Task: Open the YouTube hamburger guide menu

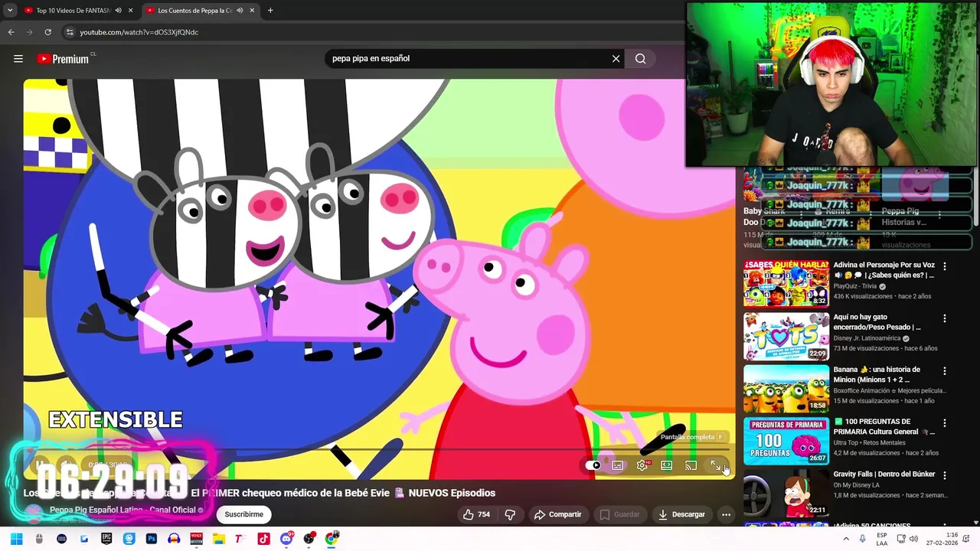Action: 18,59
